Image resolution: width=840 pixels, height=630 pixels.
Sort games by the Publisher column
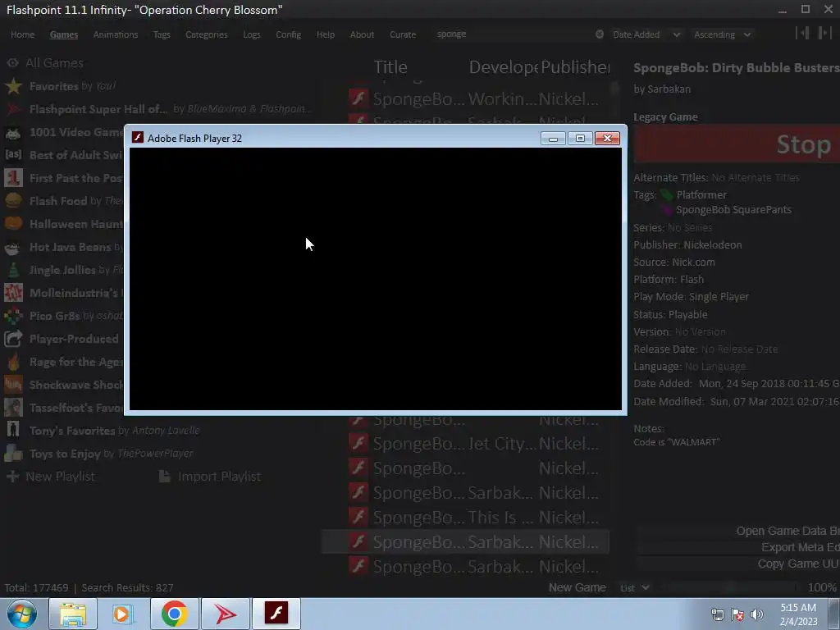coord(575,67)
